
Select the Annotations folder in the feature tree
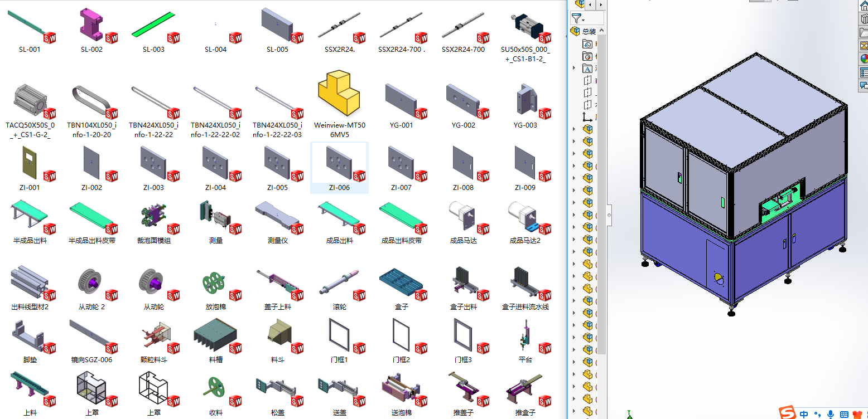587,69
